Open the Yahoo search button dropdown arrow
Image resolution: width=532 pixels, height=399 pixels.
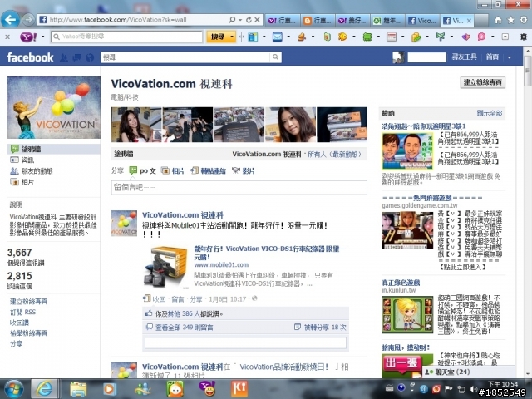click(232, 37)
